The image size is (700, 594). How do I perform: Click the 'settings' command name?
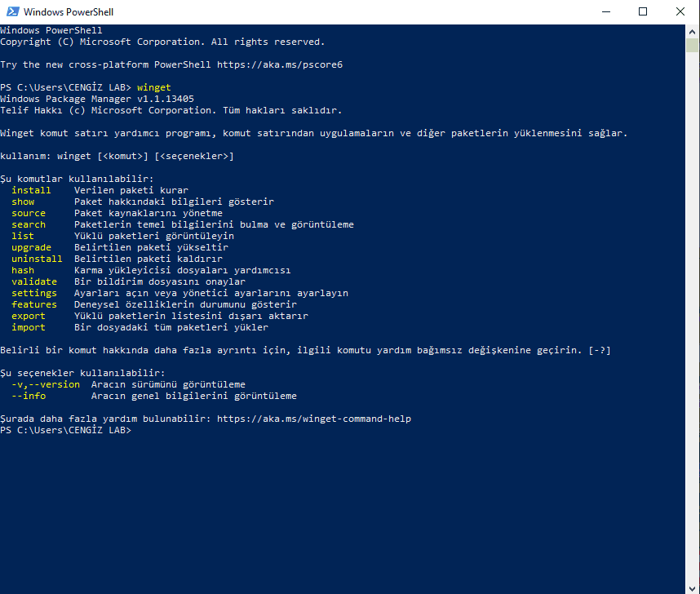[34, 294]
